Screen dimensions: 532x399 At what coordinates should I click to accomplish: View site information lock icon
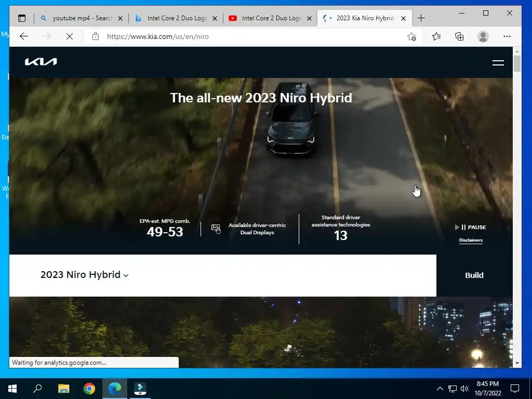pyautogui.click(x=96, y=36)
